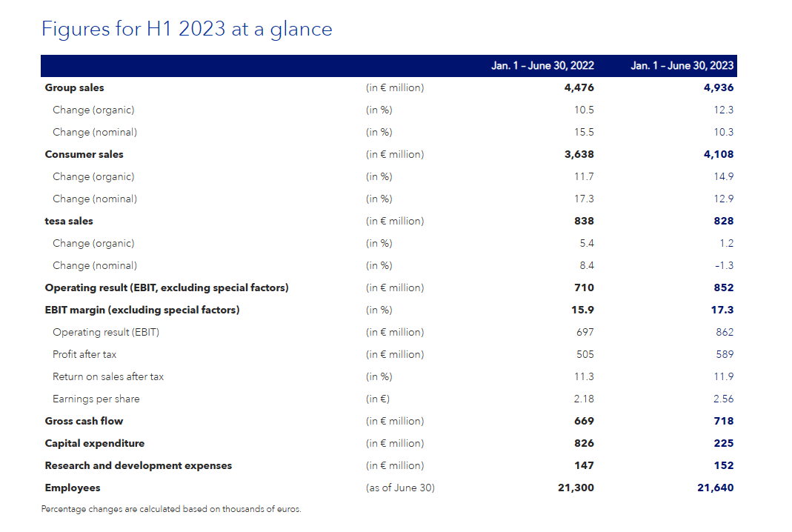Click the Consumer sales 2022 value 3,638
This screenshot has height=532, width=792.
click(x=578, y=154)
